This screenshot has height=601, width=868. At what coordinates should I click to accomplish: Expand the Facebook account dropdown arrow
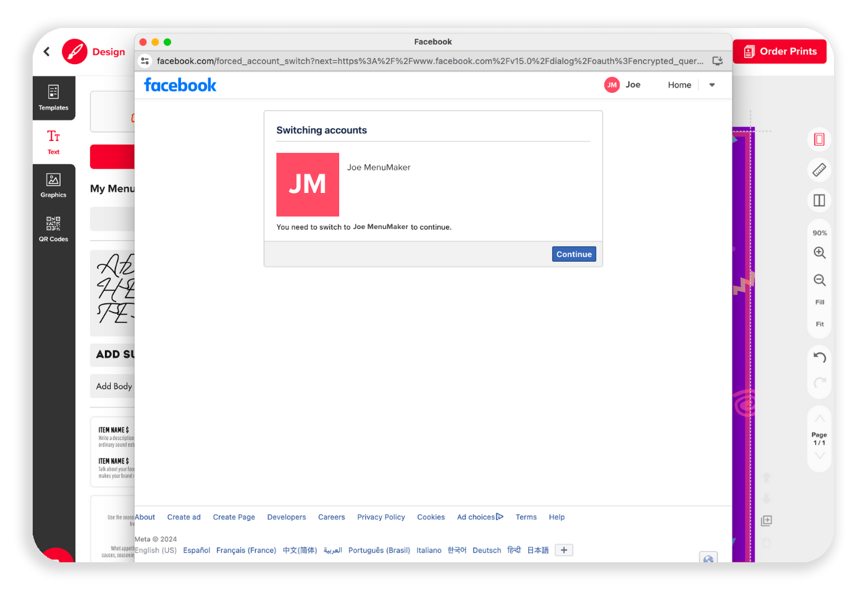click(712, 85)
